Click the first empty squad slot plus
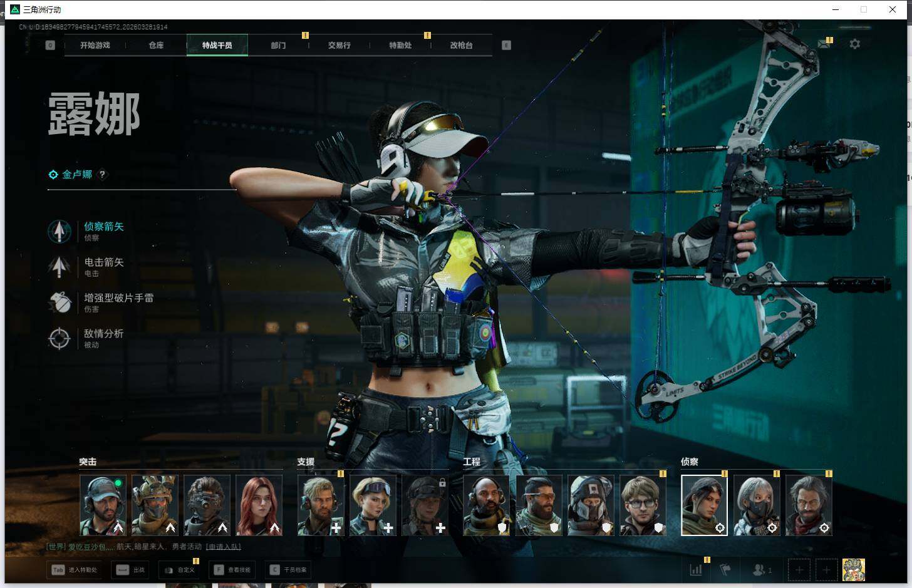Image resolution: width=912 pixels, height=588 pixels. click(x=799, y=570)
